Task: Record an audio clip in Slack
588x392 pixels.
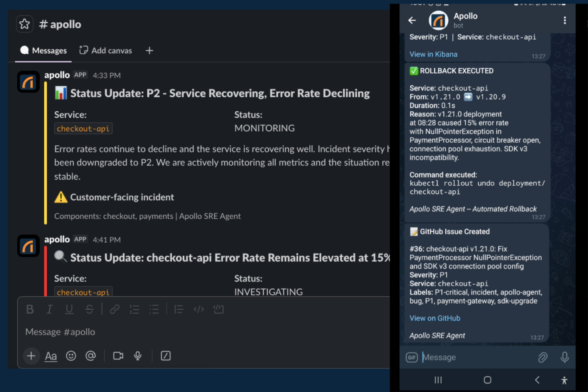Action: click(x=138, y=356)
